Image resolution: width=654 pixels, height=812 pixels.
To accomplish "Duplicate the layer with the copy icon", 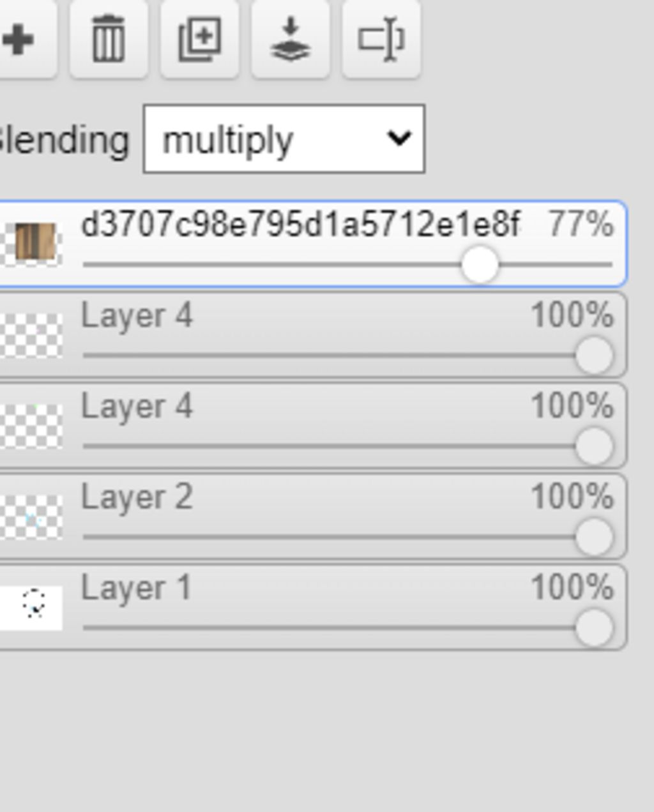I will 200,40.
